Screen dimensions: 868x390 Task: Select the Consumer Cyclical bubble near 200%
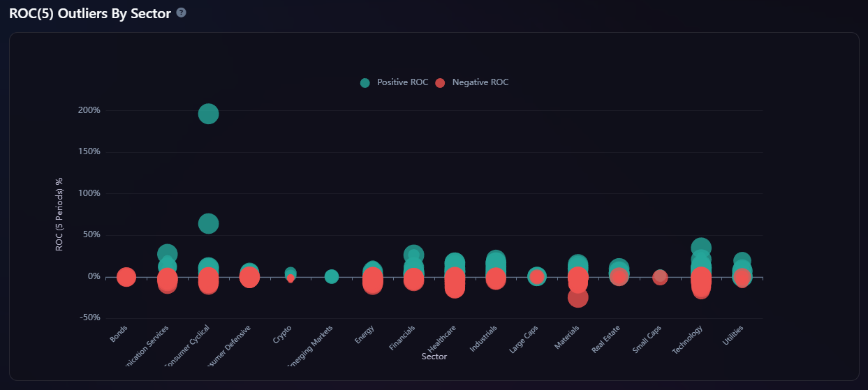click(208, 114)
